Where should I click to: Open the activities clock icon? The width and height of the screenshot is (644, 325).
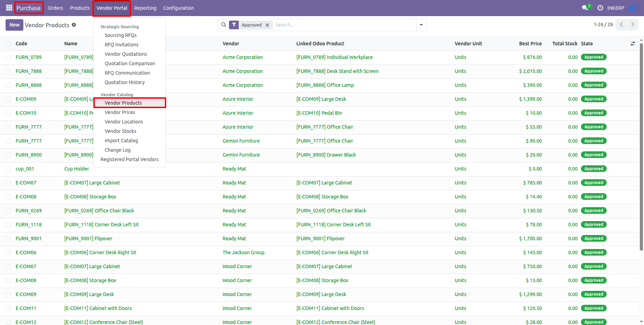click(x=600, y=8)
